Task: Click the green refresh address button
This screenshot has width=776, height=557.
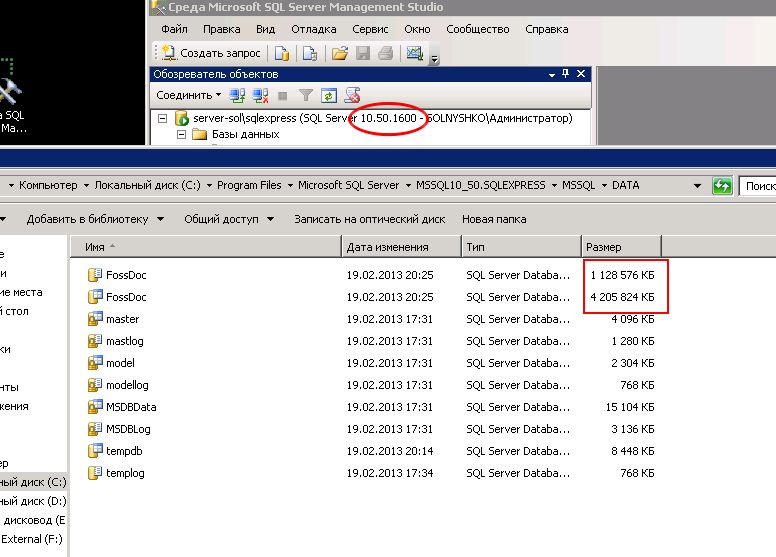Action: click(x=722, y=186)
